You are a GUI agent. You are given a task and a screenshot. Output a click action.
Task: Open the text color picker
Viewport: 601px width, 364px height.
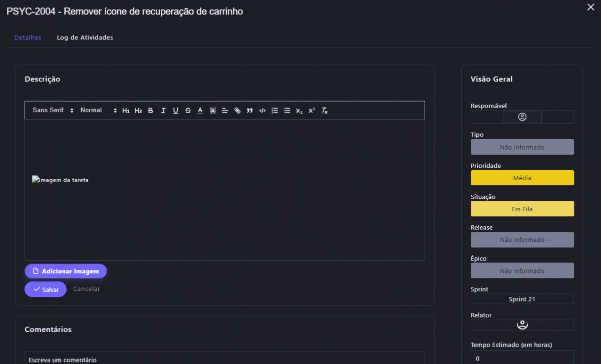(200, 111)
